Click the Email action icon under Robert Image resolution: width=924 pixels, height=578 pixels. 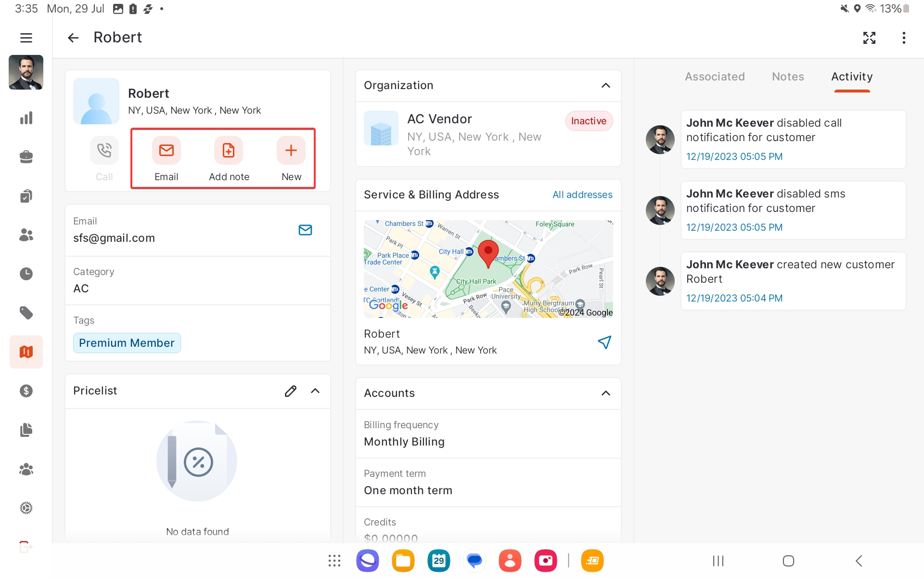click(x=166, y=151)
